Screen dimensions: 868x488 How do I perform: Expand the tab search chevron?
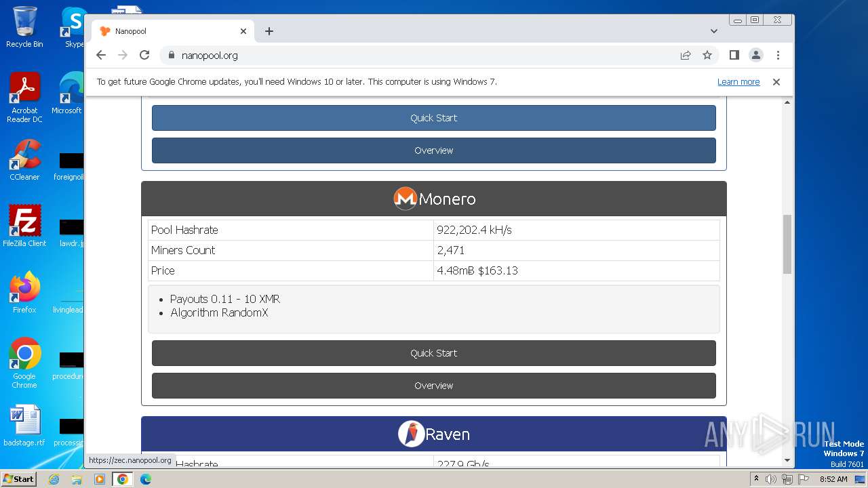(x=713, y=31)
